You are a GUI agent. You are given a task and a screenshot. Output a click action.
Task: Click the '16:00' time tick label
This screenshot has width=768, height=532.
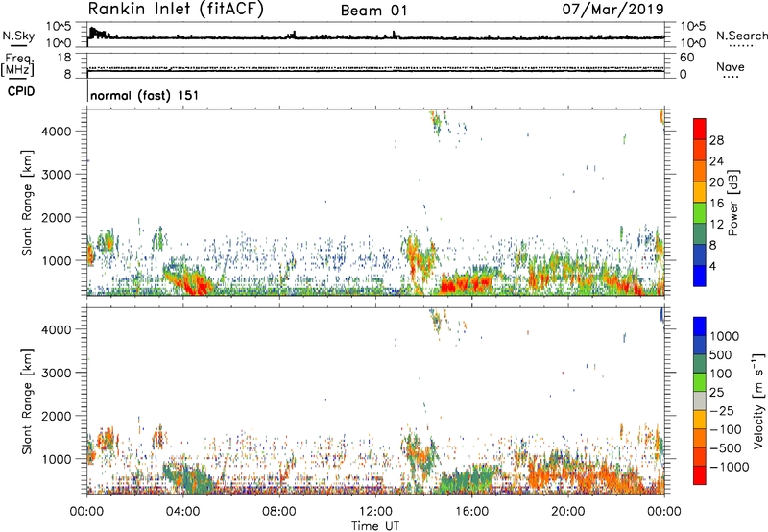tap(471, 512)
